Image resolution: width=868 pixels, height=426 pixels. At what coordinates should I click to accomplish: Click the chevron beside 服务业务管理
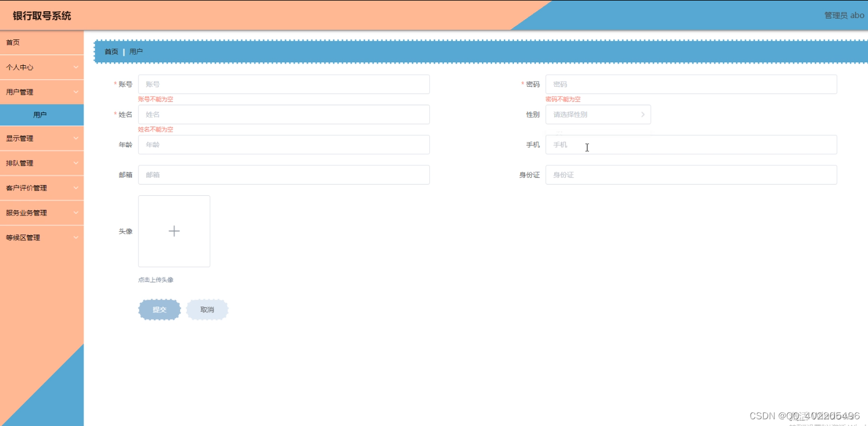(76, 213)
